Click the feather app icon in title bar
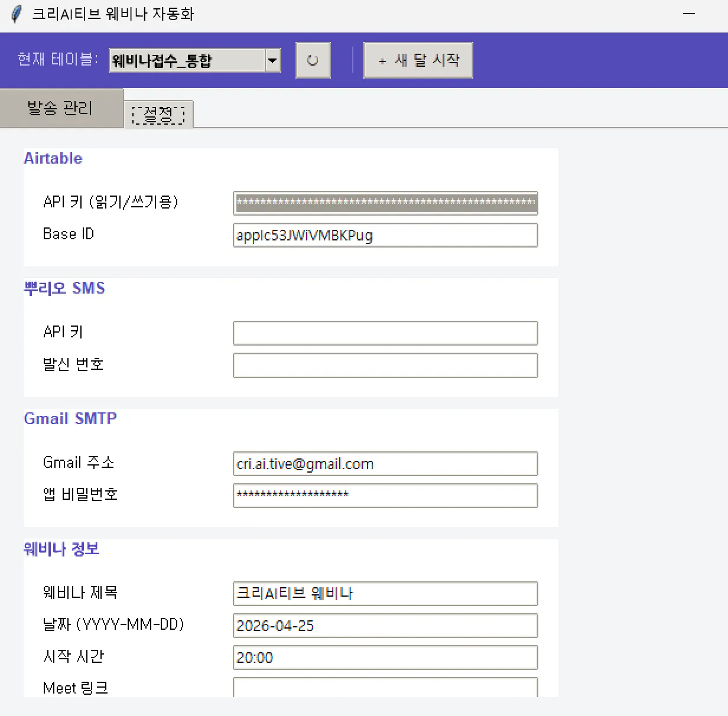This screenshot has height=716, width=728. [17, 14]
